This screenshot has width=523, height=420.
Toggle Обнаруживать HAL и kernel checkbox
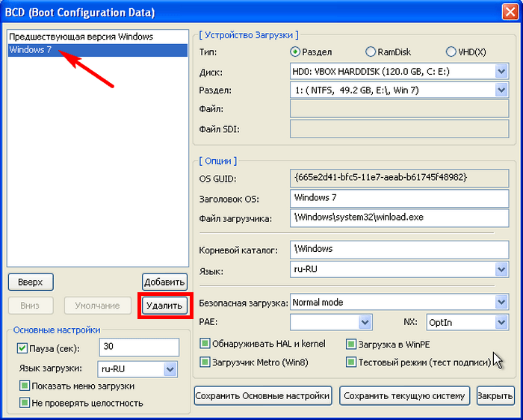(205, 344)
